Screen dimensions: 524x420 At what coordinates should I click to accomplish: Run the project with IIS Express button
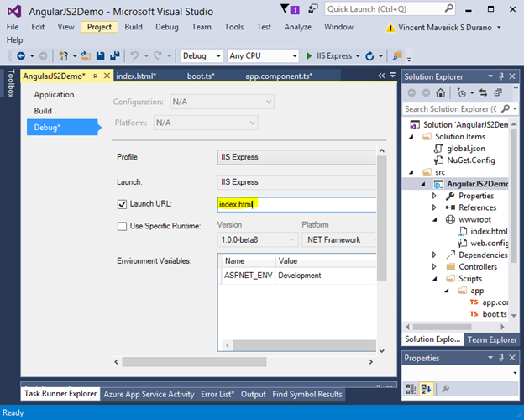[328, 56]
